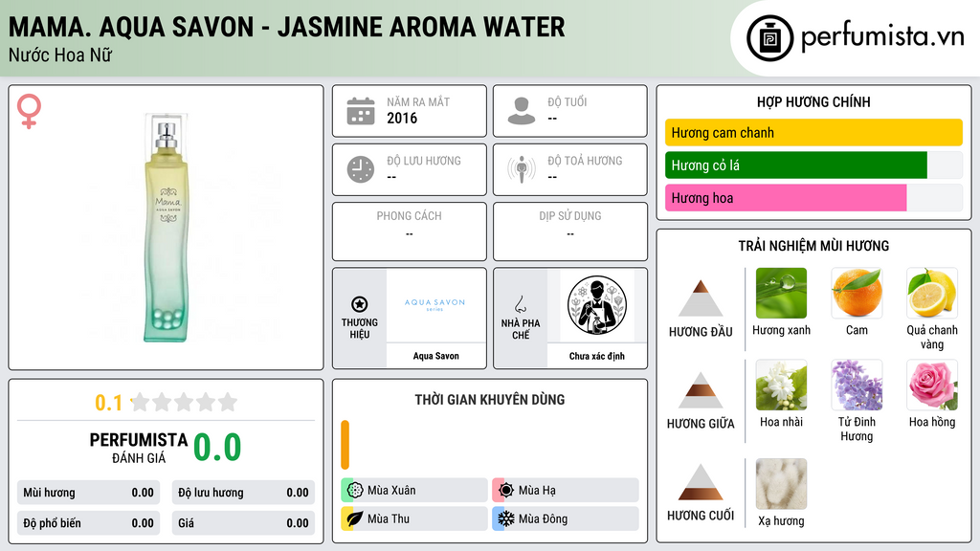Click the product title Mama. Aqua Savon
This screenshot has height=551, width=980.
(286, 27)
